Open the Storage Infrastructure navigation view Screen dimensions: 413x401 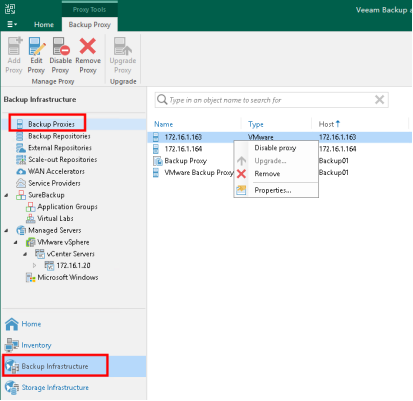pos(55,388)
